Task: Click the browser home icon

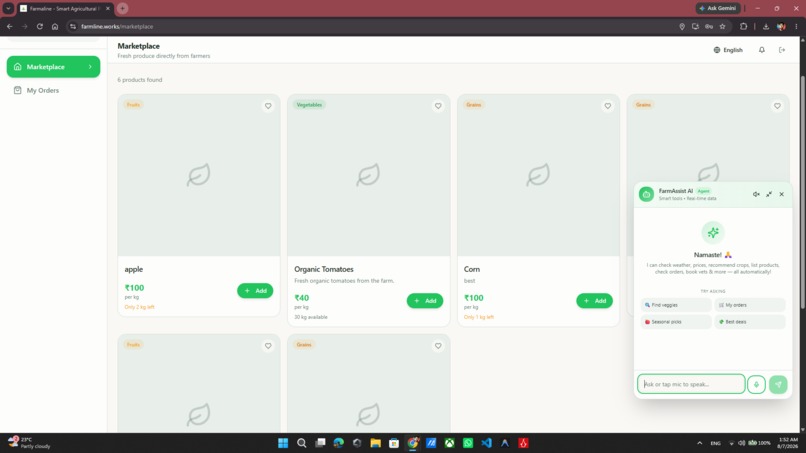Action: tap(55, 26)
